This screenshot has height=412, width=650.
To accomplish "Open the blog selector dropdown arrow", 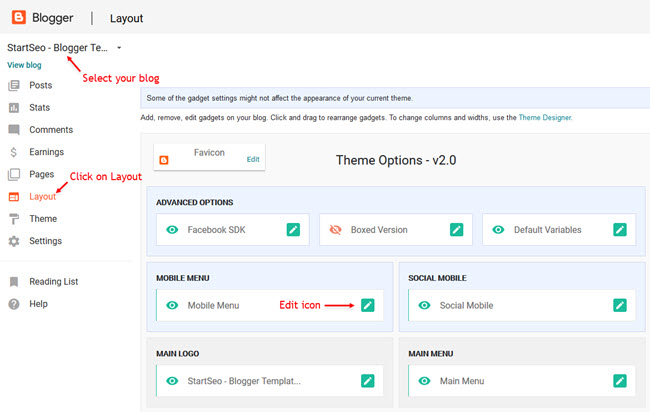I will pyautogui.click(x=119, y=48).
